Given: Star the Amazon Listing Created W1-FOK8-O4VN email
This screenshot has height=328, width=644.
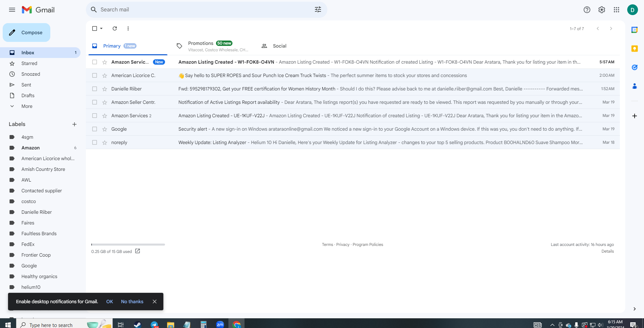Looking at the screenshot, I should coord(105,62).
